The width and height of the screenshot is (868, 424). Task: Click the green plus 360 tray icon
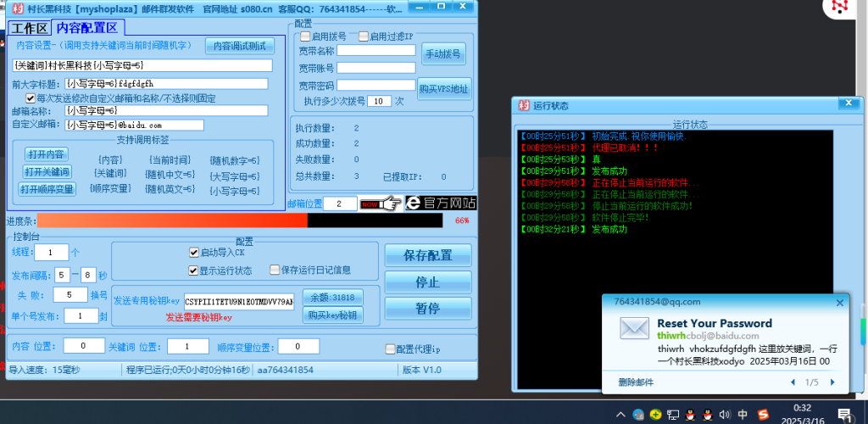click(x=656, y=414)
